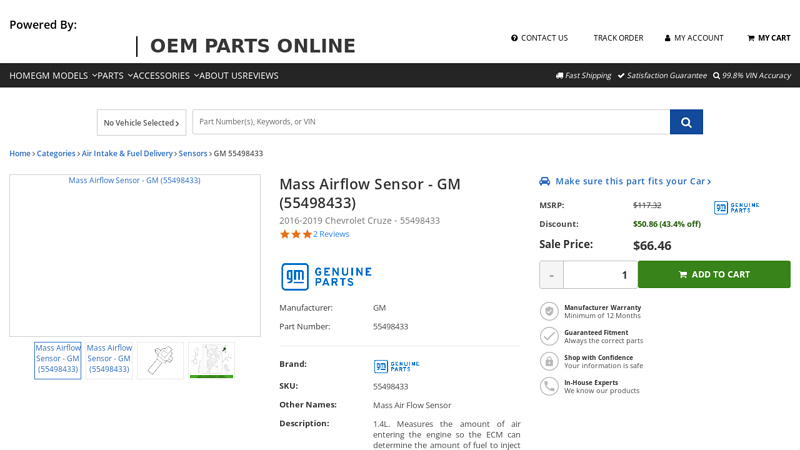
Task: Click the part number value 55498433
Action: pyautogui.click(x=390, y=327)
